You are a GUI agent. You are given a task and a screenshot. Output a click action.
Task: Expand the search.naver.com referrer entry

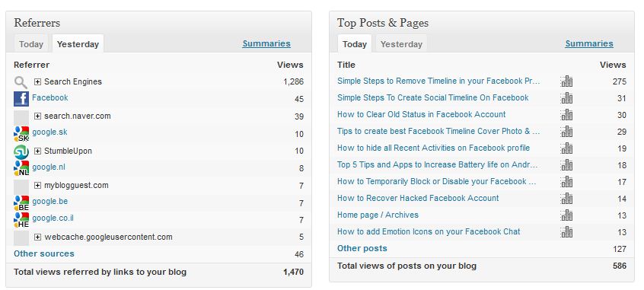coord(38,116)
